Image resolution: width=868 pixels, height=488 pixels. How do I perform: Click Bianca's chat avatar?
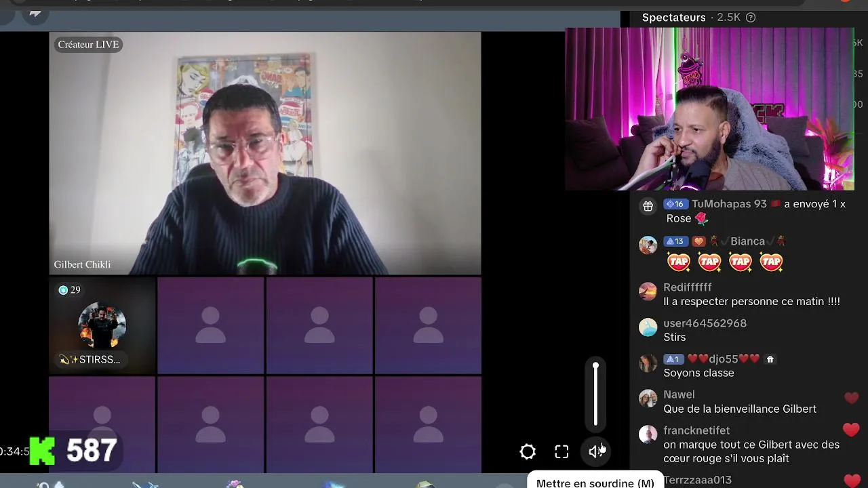coord(648,245)
